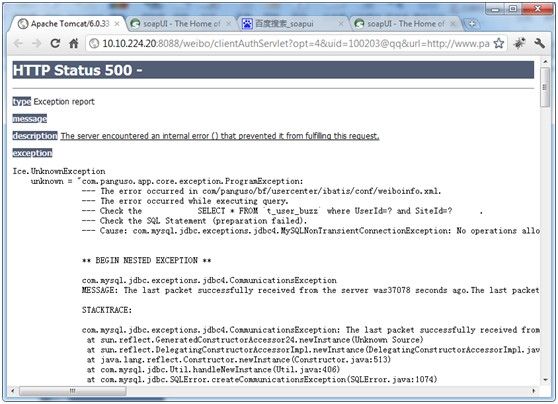The height and width of the screenshot is (404, 558).
Task: Bookmark this page with the star icon
Action: 499,43
